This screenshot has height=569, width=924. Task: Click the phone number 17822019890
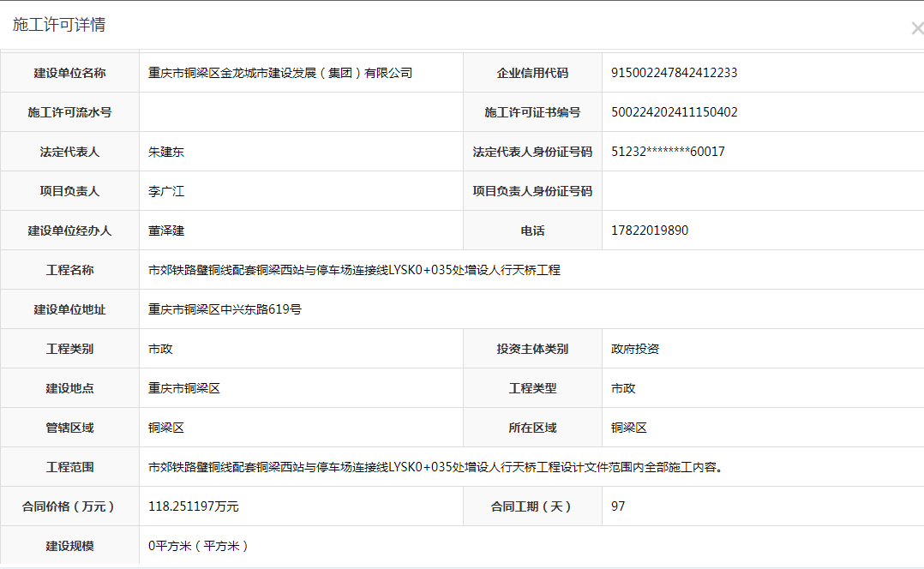point(649,231)
